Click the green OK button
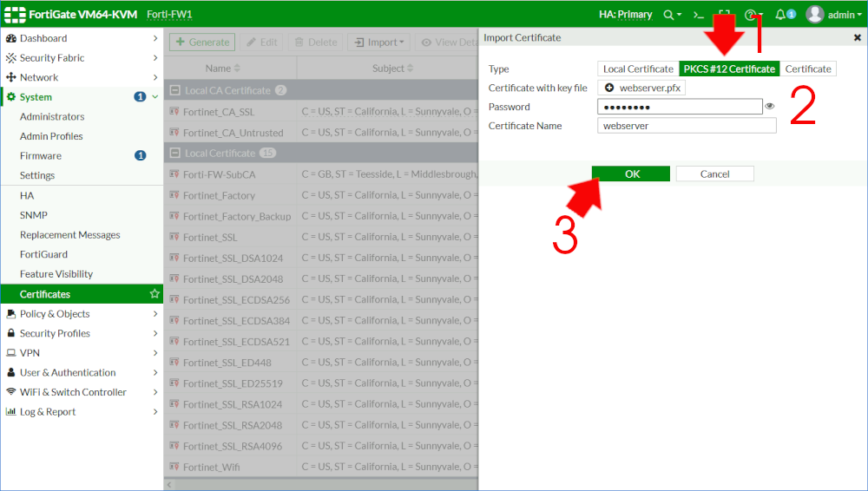The width and height of the screenshot is (868, 491). coord(631,174)
